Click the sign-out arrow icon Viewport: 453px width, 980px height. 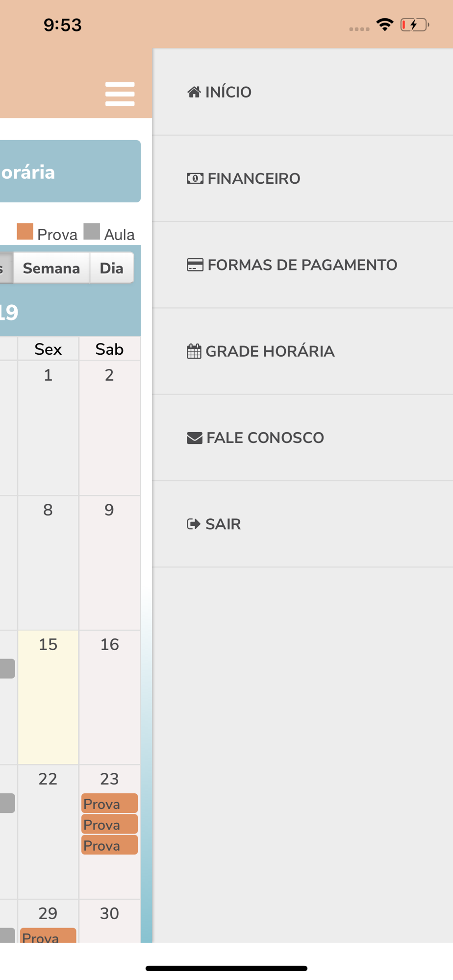coord(194,524)
